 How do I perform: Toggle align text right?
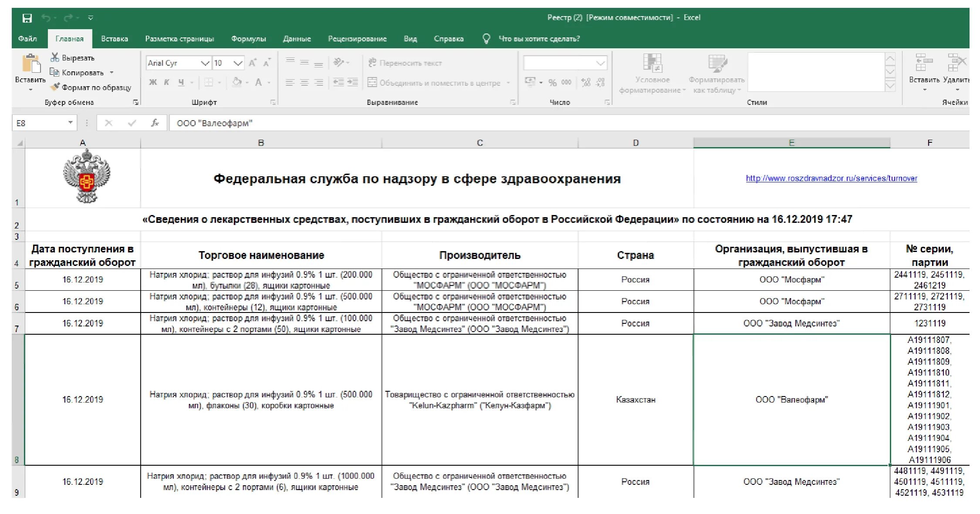coord(319,82)
